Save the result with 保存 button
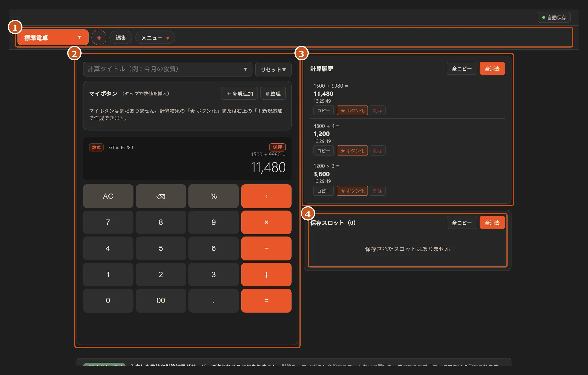Screen dimensions: 588x375 coord(277,147)
